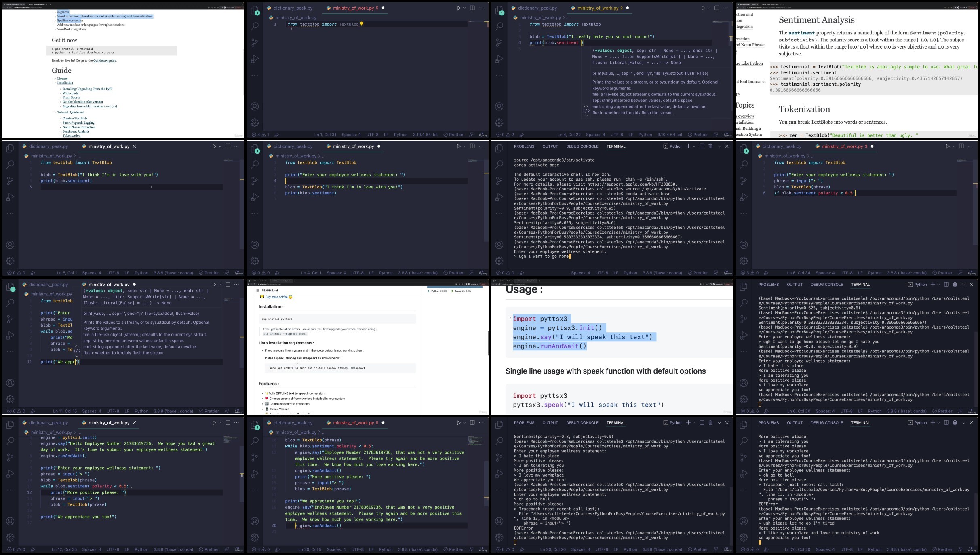Image resolution: width=980 pixels, height=555 pixels.
Task: Open Explorer in the 'Ln 6, Col 20' window
Action: point(744,287)
